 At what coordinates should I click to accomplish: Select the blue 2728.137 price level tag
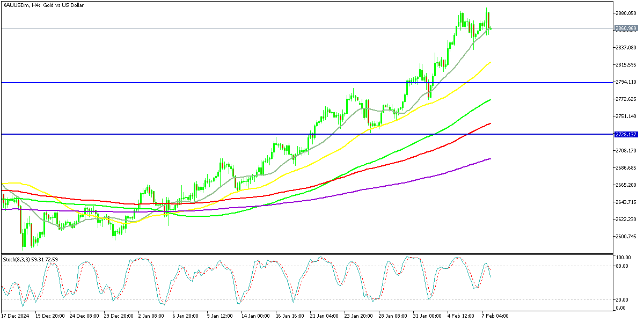[626, 134]
